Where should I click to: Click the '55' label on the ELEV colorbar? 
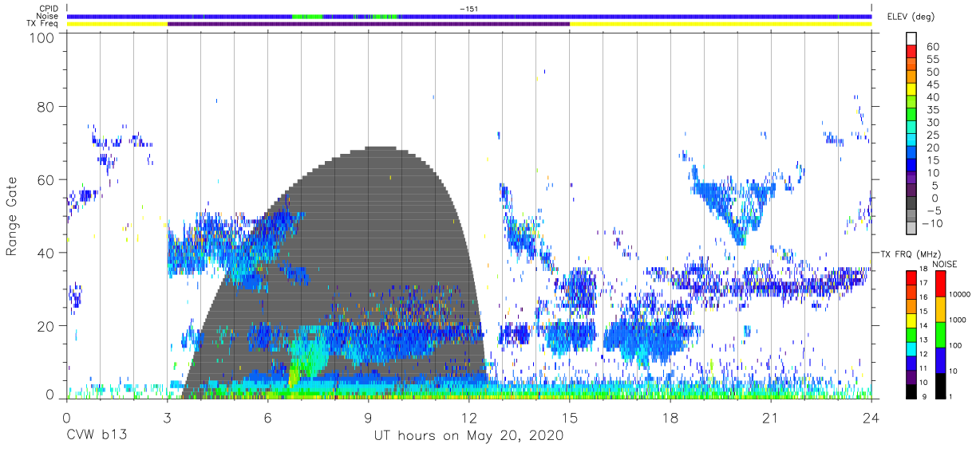click(932, 59)
